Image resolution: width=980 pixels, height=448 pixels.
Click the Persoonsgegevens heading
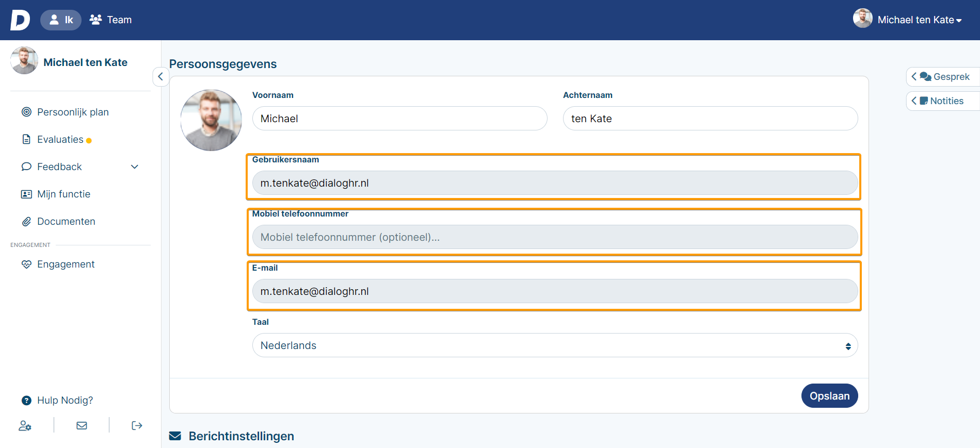223,64
